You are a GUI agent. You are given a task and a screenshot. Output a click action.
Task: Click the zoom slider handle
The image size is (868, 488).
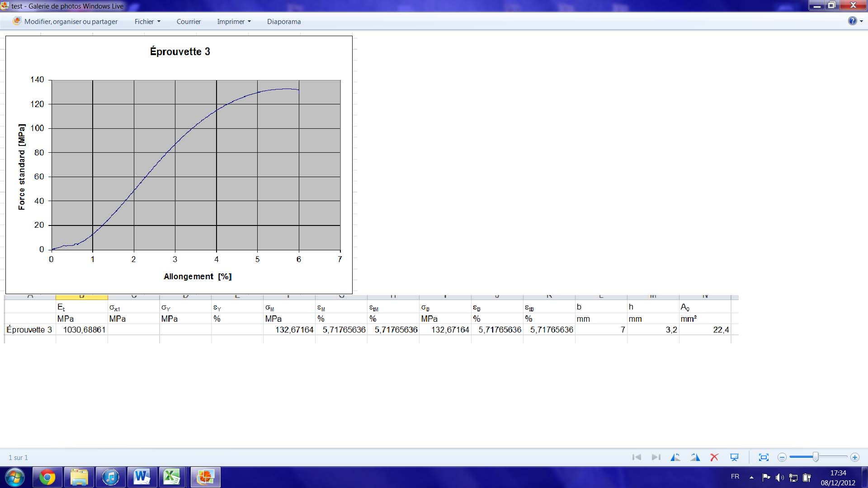pyautogui.click(x=816, y=457)
